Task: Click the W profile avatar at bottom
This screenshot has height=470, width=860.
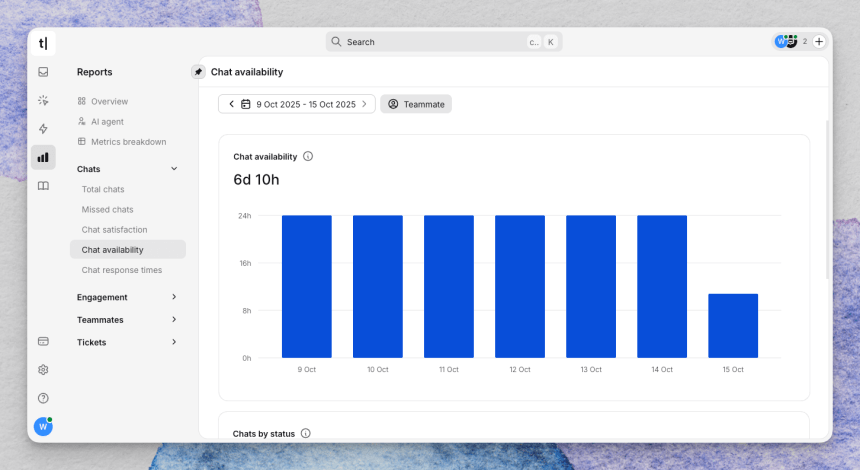Action: pos(43,426)
